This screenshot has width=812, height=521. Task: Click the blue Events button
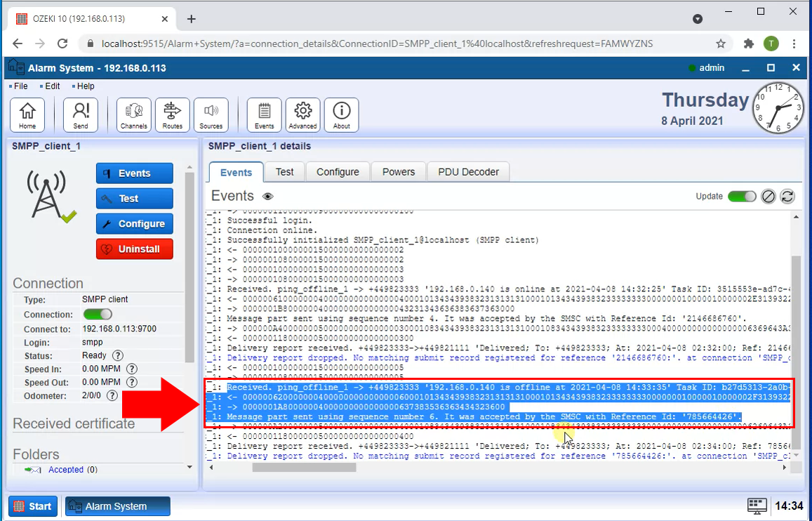pyautogui.click(x=135, y=173)
